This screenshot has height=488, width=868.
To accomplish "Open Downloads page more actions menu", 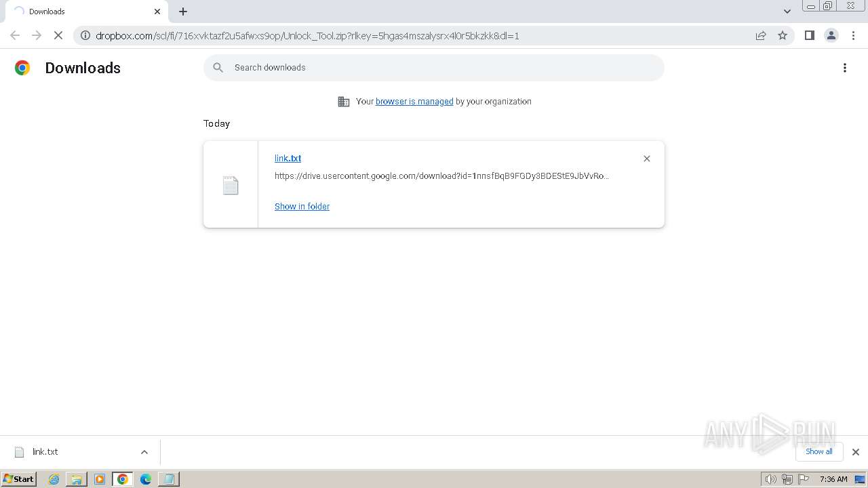I will coord(845,68).
